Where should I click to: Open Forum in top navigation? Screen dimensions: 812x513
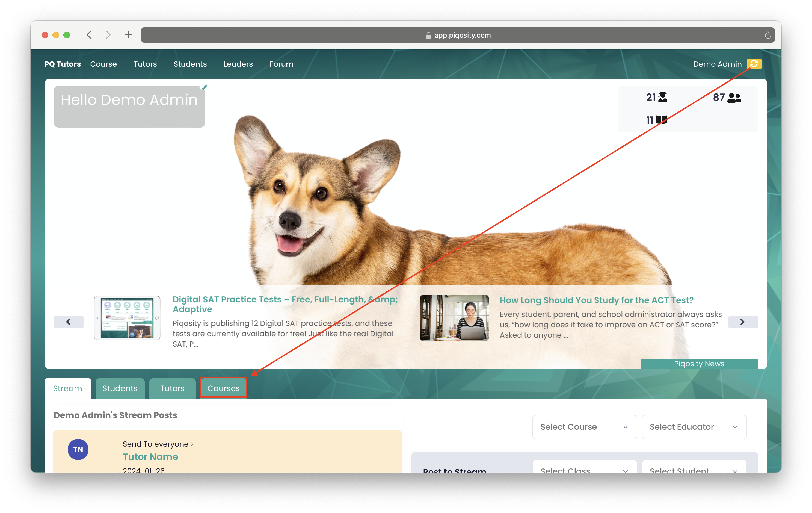[x=281, y=64]
